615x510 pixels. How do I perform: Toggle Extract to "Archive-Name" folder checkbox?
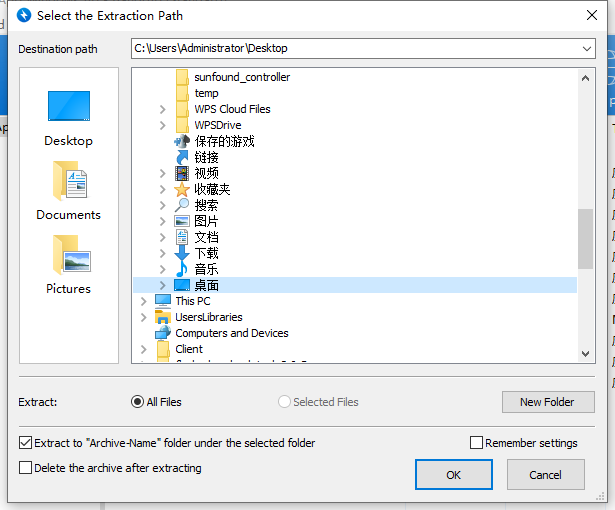25,443
